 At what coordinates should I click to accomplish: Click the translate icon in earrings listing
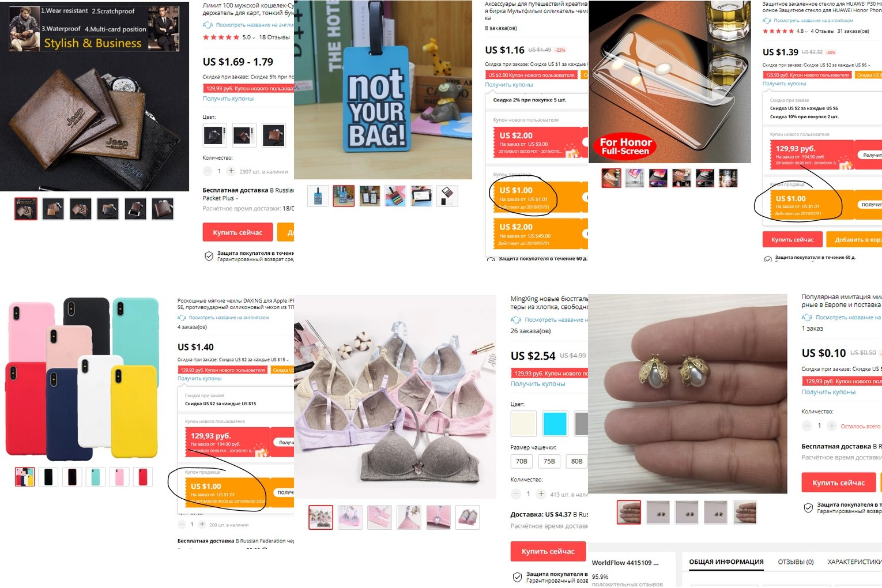pyautogui.click(x=806, y=318)
